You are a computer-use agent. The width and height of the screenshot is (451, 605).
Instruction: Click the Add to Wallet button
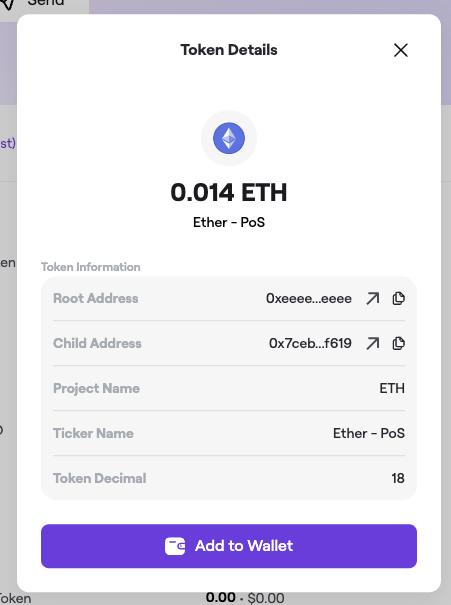(x=229, y=546)
